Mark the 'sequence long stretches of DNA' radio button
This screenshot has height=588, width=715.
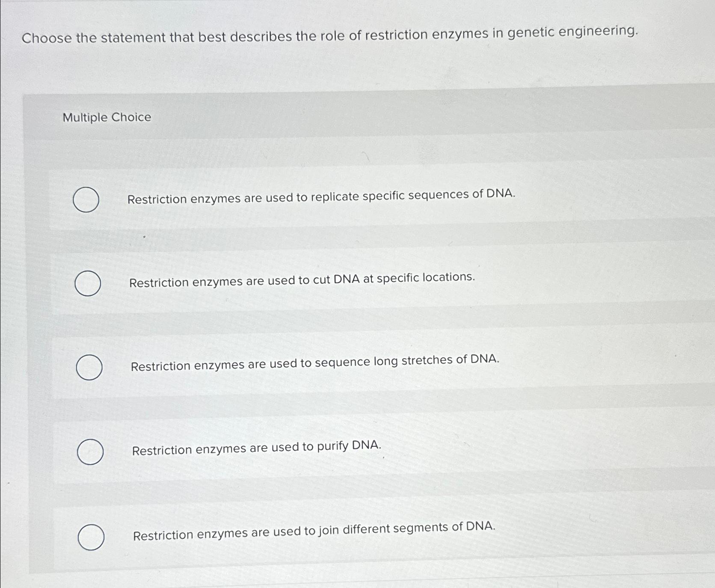pos(89,367)
